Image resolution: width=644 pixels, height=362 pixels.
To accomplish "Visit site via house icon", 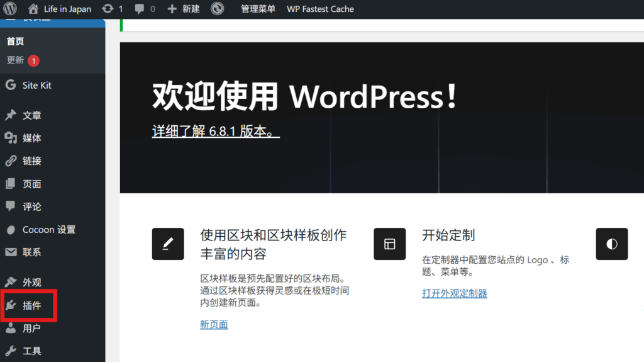I will [x=33, y=9].
